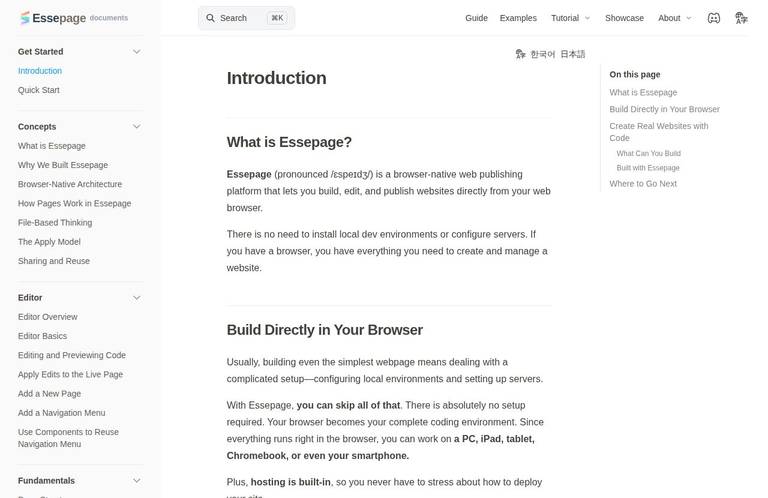
Task: Open Browser-Native Architecture page
Action: point(70,184)
